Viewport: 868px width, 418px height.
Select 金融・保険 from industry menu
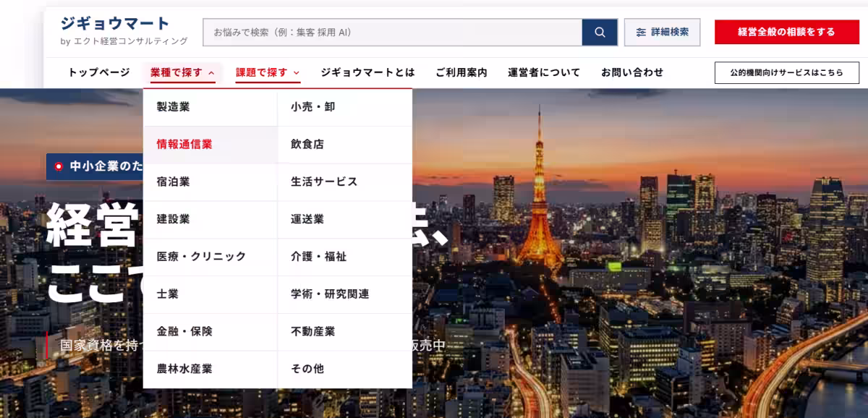point(210,332)
